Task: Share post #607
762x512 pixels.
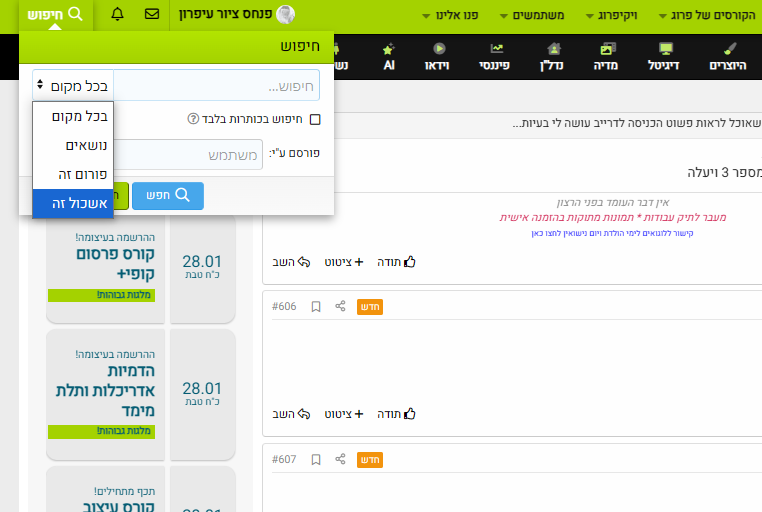Action: click(340, 459)
